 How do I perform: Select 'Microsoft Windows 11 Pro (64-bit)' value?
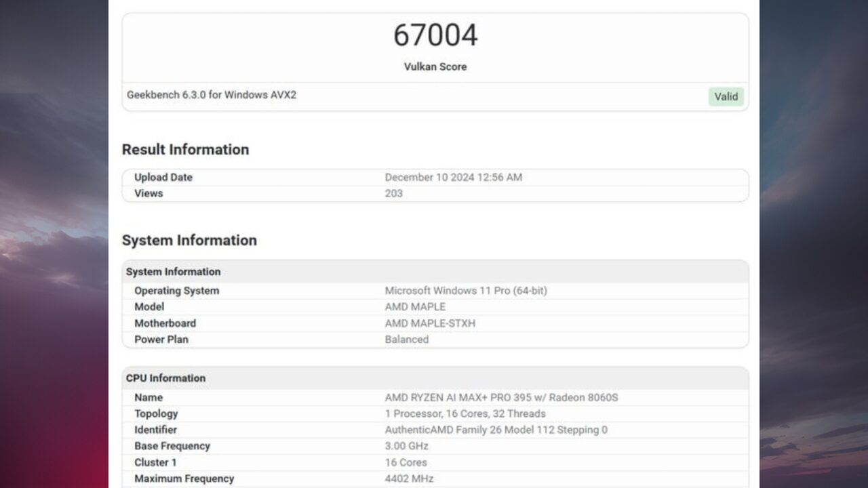pos(466,290)
